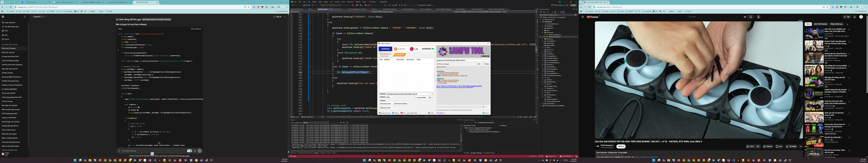Toggle System.InvalidOperationException exception checkbox
Viewport: 868px width, 163px height.
(467, 130)
